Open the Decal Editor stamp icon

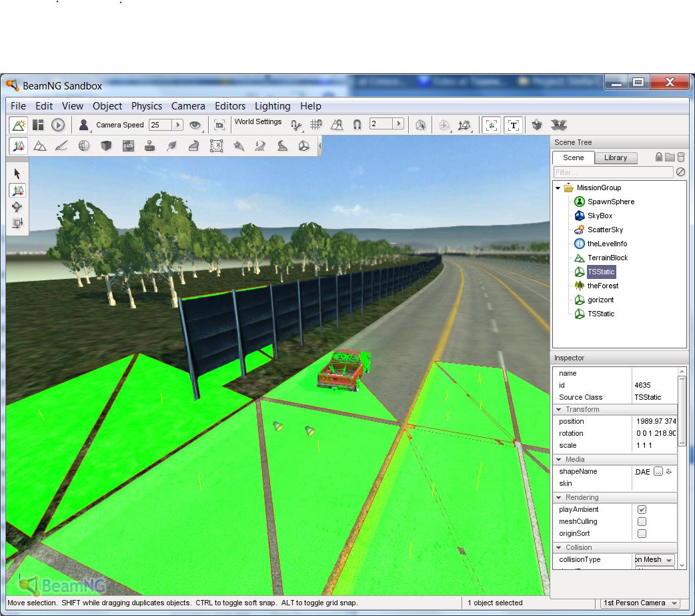click(150, 146)
